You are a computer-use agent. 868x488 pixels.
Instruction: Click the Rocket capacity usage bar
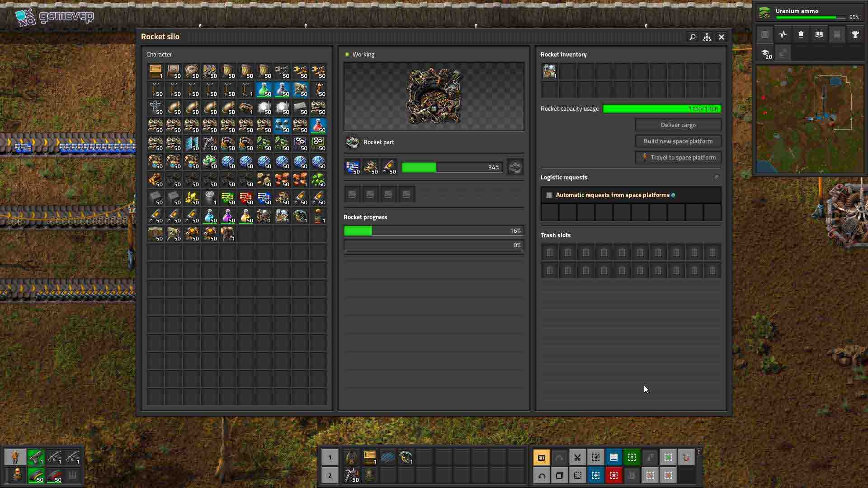[662, 109]
